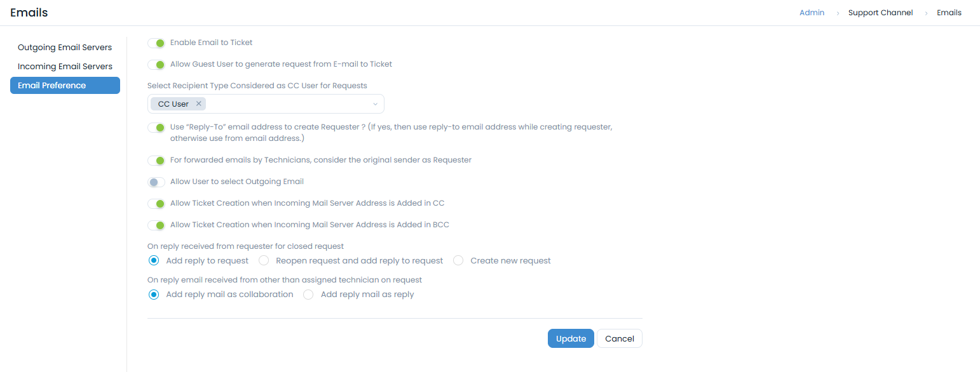Toggle forwarded emails original sender switch
The image size is (980, 372).
pyautogui.click(x=156, y=161)
